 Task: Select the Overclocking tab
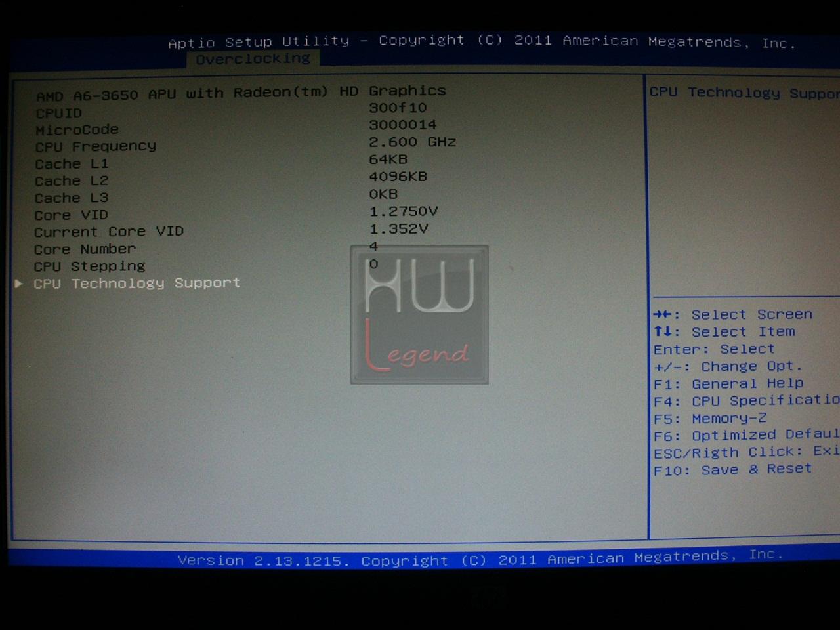(253, 59)
